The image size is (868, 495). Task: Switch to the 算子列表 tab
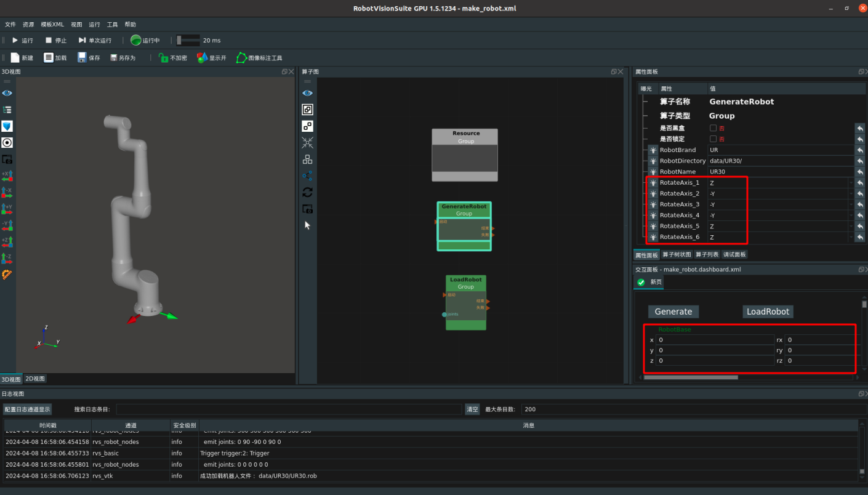tap(707, 255)
